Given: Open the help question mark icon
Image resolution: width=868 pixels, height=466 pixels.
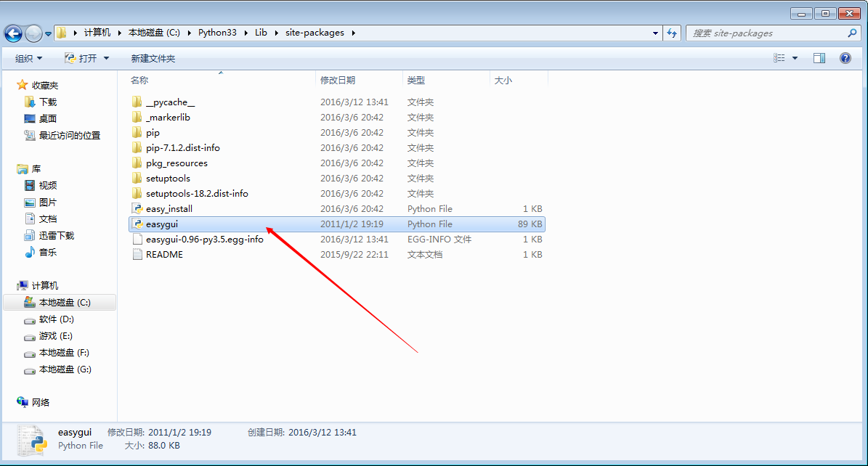Looking at the screenshot, I should [845, 58].
